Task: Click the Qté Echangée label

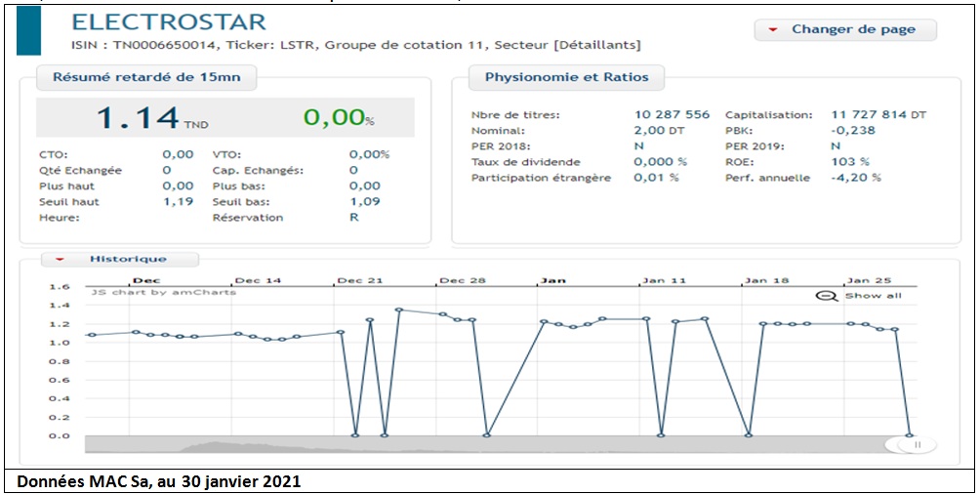Action: (x=80, y=170)
